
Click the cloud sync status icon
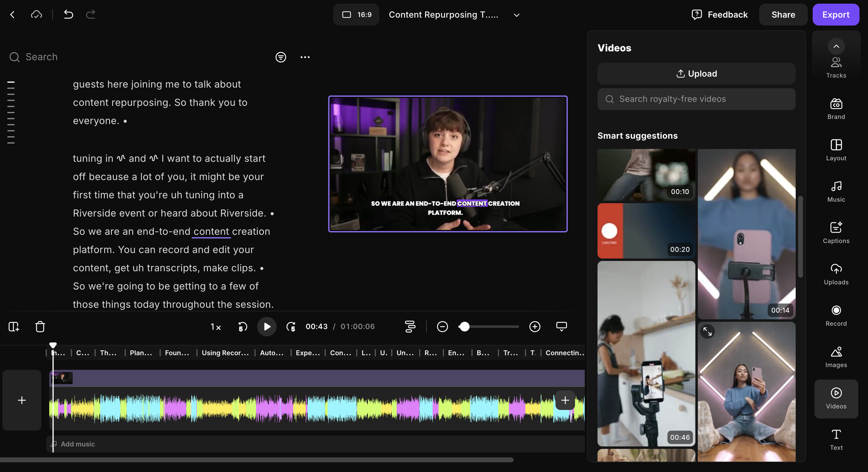click(36, 15)
